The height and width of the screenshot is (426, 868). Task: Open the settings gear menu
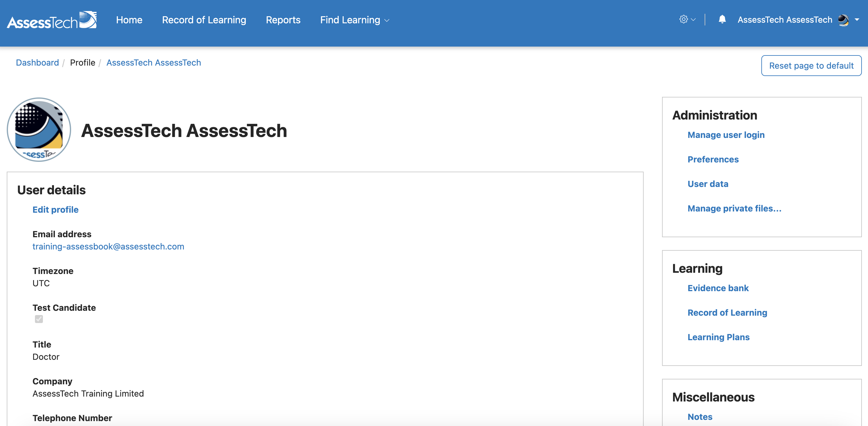(683, 20)
